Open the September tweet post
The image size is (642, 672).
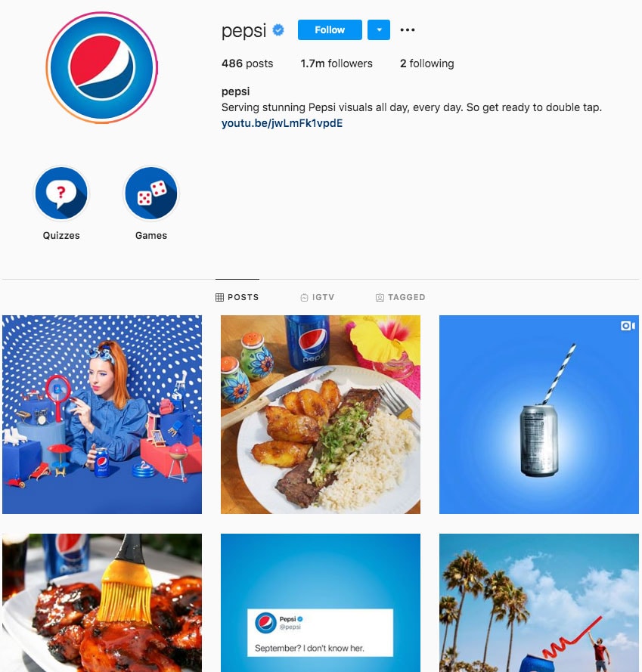click(321, 602)
